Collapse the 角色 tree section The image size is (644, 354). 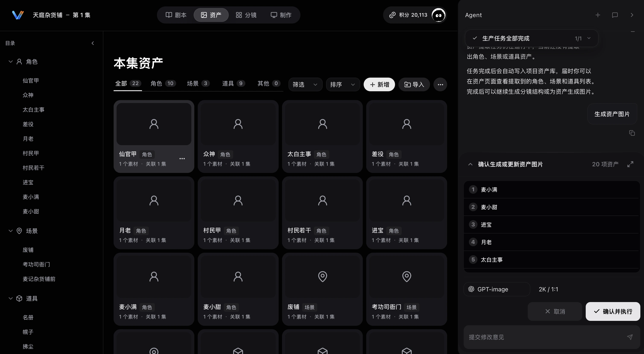coord(10,62)
